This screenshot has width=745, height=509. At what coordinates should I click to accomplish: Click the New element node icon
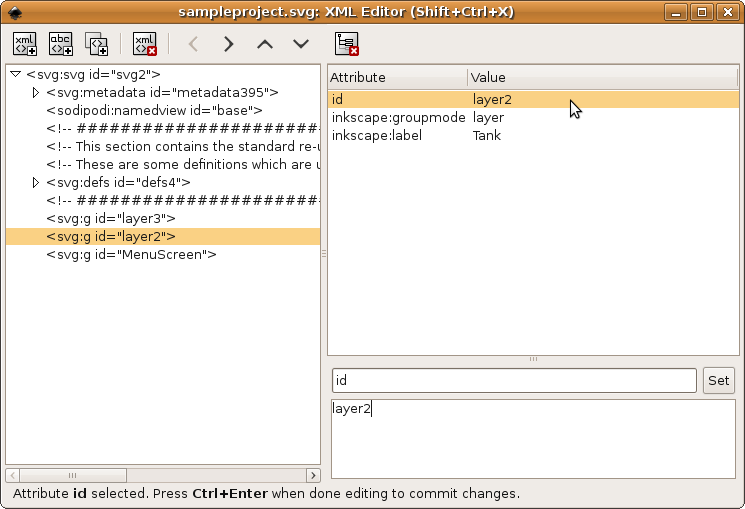(x=25, y=44)
